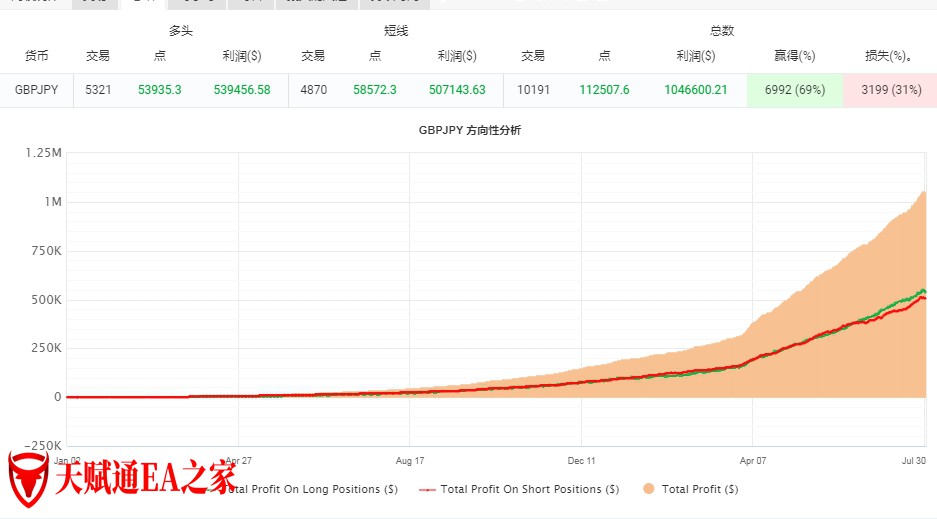Screen dimensions: 937x519
Task: Click the red Short Positions legend line marker
Action: [427, 489]
